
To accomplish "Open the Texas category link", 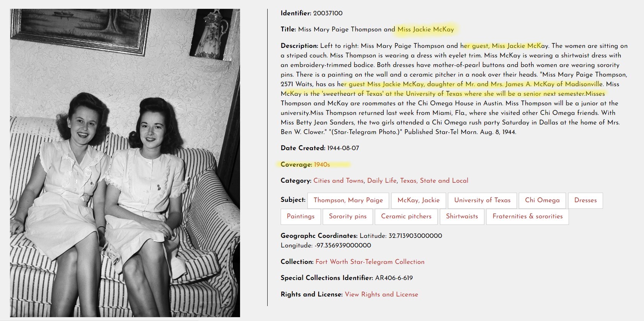I will [408, 180].
